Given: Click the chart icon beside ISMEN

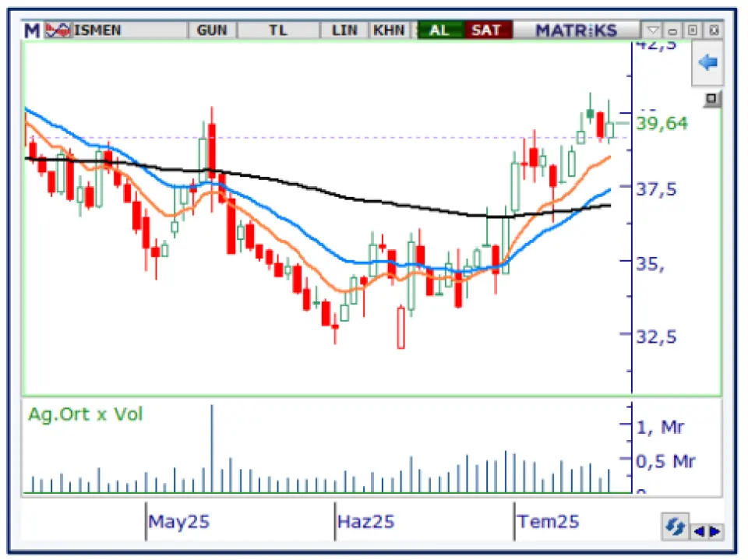Looking at the screenshot, I should [x=58, y=30].
